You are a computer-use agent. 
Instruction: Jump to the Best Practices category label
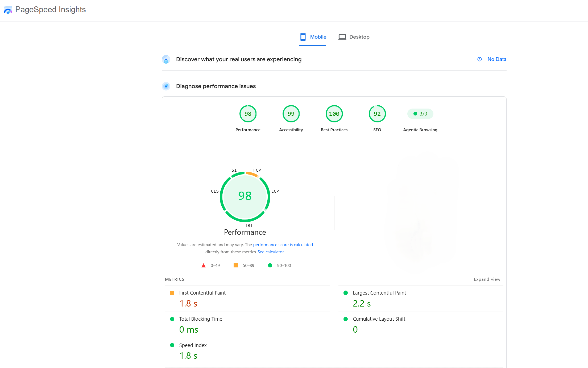tap(334, 130)
